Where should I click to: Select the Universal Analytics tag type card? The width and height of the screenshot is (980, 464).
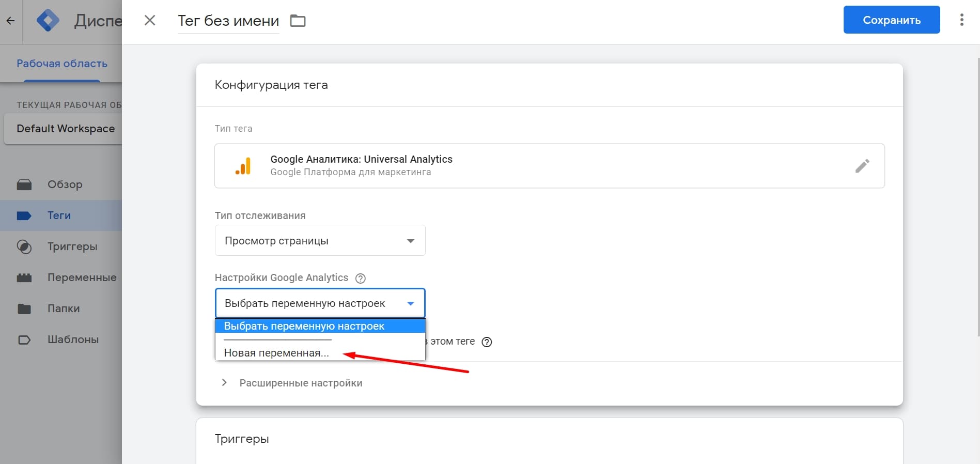pos(550,166)
